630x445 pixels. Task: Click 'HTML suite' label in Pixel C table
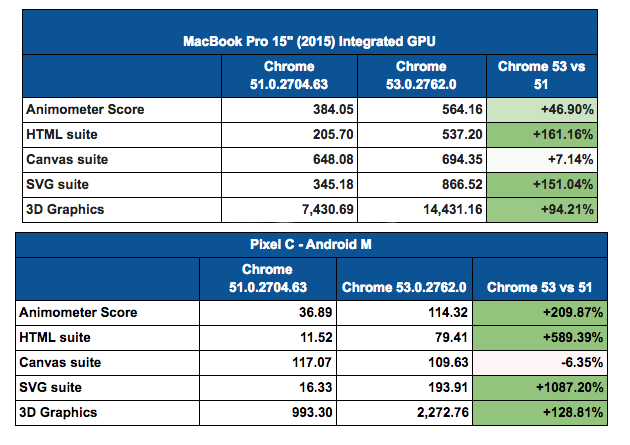click(55, 337)
